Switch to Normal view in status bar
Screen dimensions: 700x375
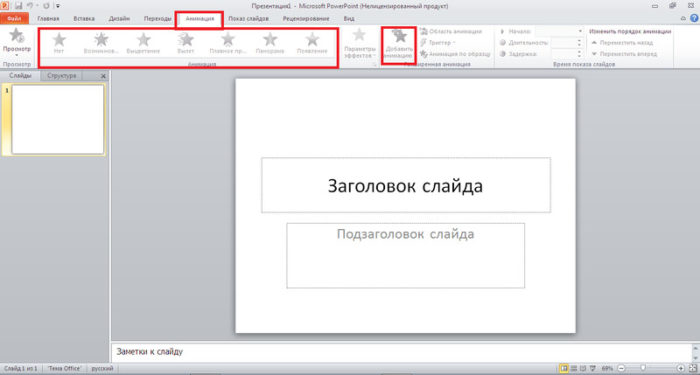pyautogui.click(x=564, y=369)
